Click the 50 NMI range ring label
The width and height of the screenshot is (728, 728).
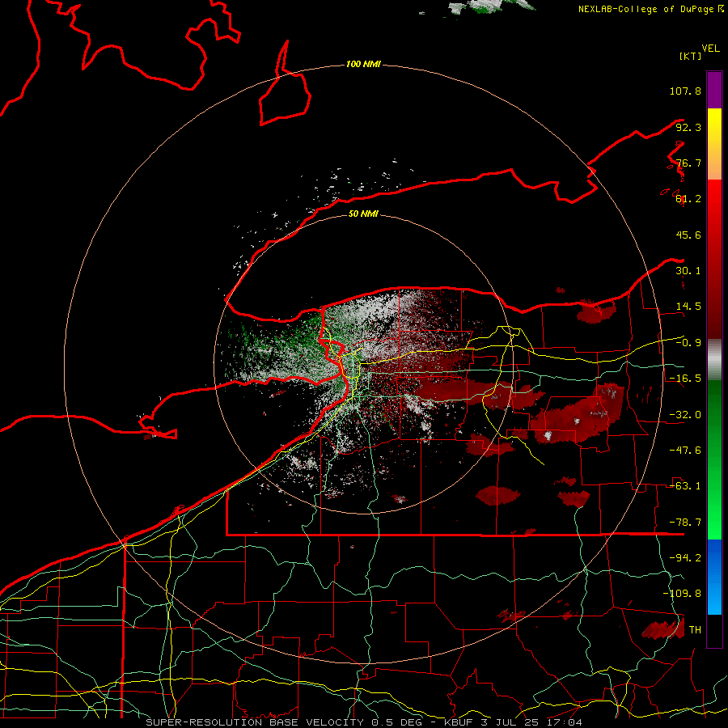363,214
